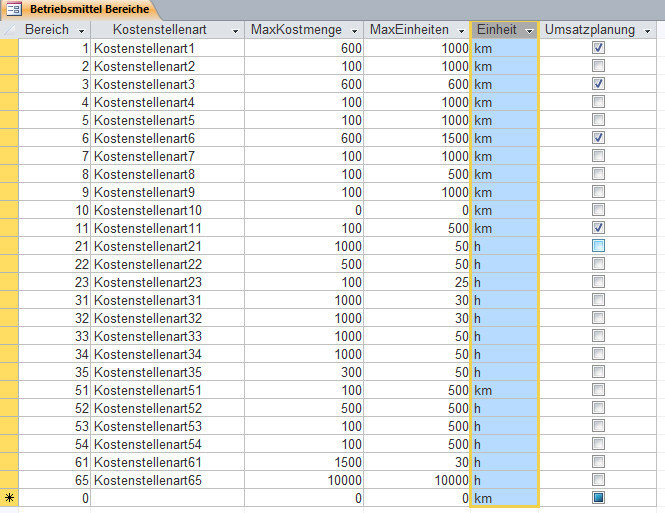This screenshot has width=665, height=513.
Task: Click the MaxEinheiten value 25 for Kostenstellenart23
Action: (416, 282)
